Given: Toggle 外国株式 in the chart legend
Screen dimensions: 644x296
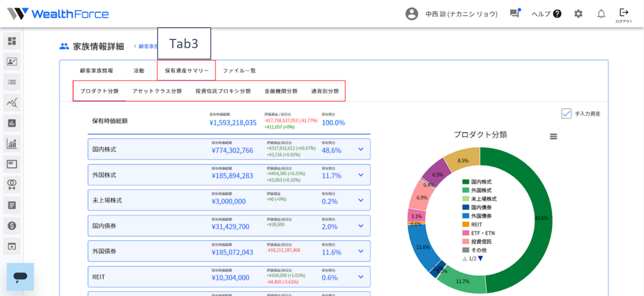Looking at the screenshot, I should [477, 190].
